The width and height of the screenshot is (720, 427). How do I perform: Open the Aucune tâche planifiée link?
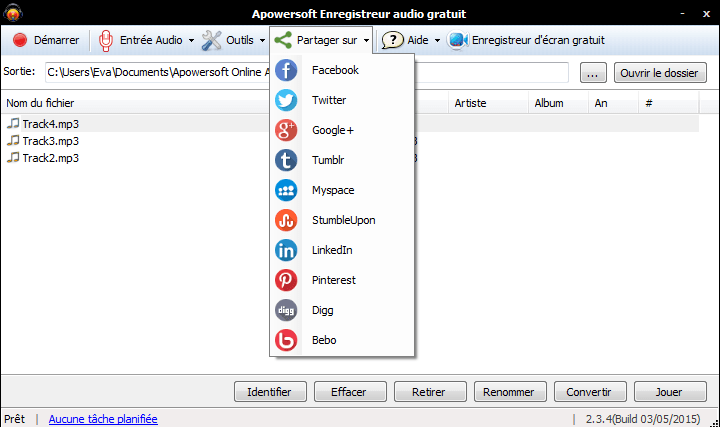coord(103,419)
